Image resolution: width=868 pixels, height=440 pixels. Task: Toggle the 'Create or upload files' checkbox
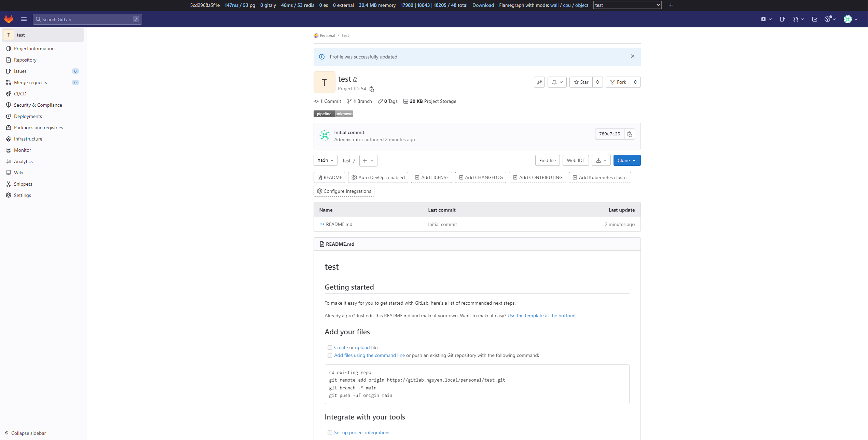tap(330, 347)
